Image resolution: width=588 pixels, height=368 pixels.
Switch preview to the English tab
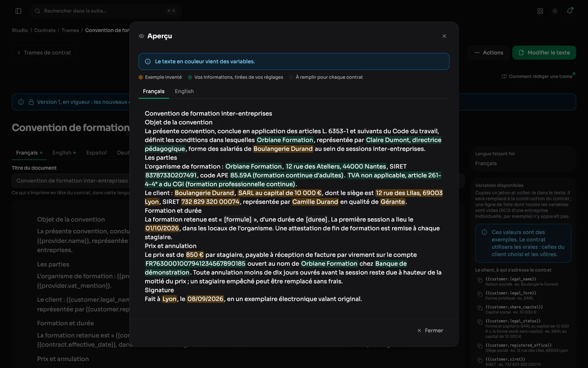pyautogui.click(x=184, y=91)
